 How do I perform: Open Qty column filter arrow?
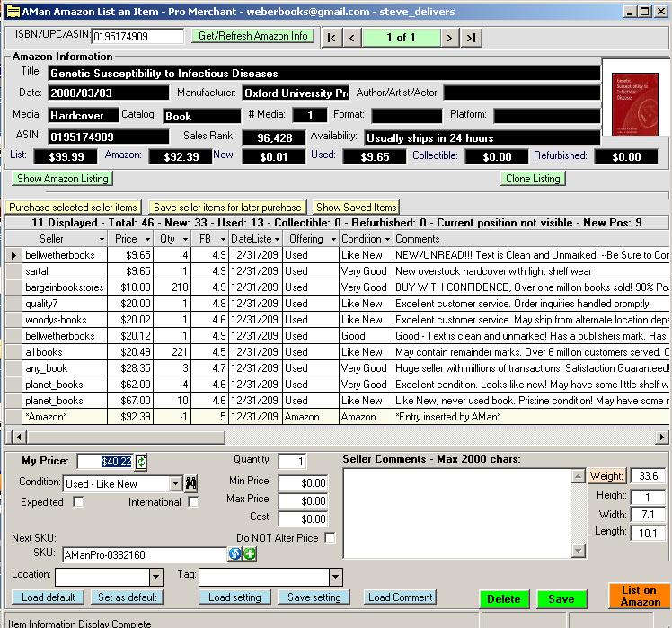coord(185,239)
